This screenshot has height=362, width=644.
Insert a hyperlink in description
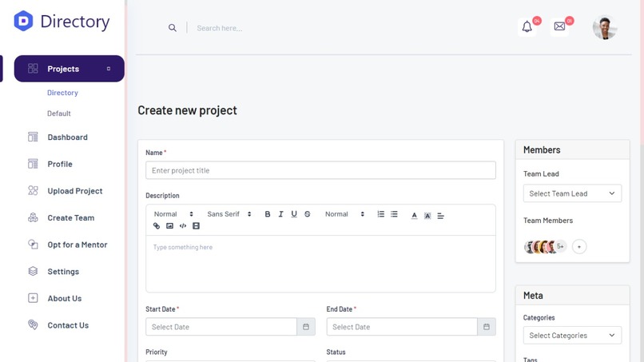pos(157,225)
